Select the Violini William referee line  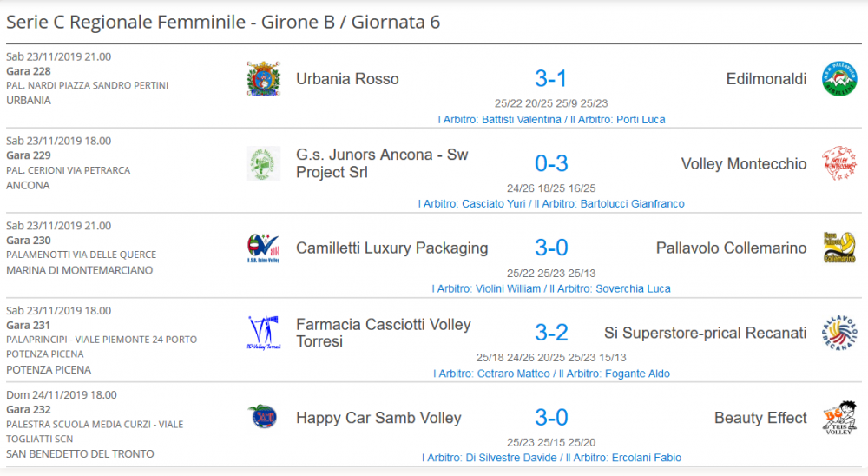click(x=551, y=288)
